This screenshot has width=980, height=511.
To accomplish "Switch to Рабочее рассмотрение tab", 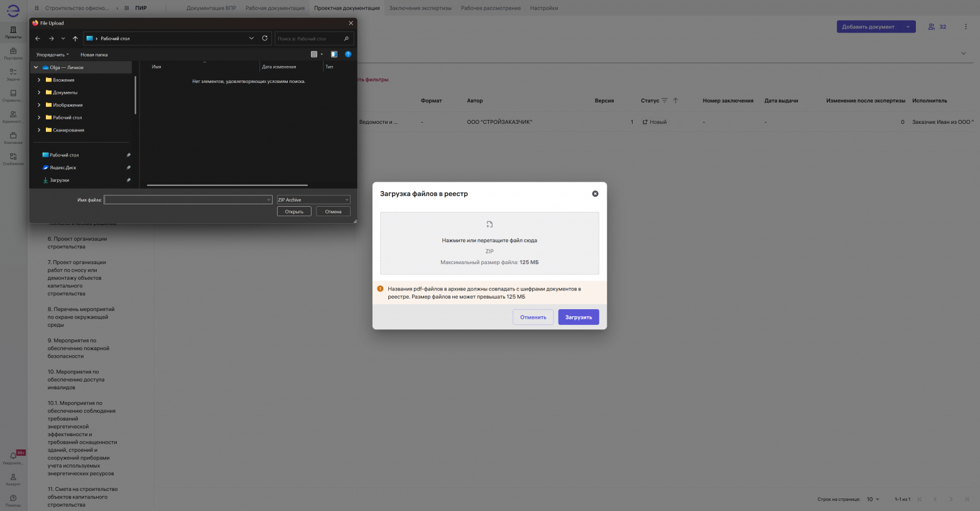I will 491,8.
